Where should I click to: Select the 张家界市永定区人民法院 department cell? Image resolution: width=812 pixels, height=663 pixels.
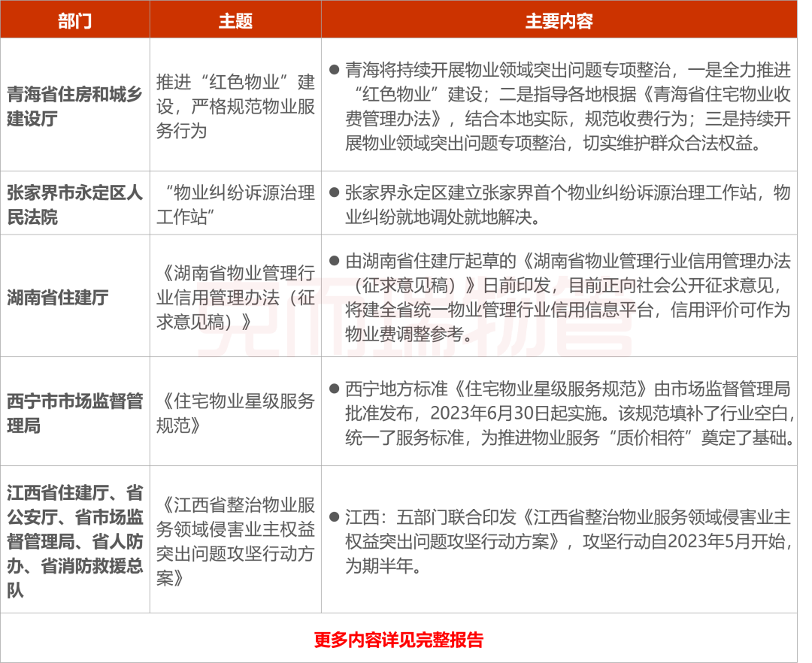pyautogui.click(x=75, y=204)
